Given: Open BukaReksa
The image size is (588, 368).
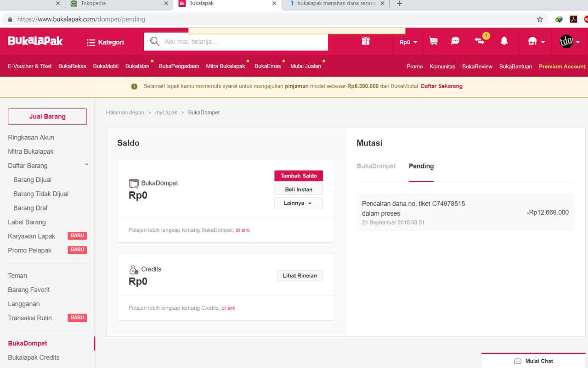Looking at the screenshot, I should (72, 66).
